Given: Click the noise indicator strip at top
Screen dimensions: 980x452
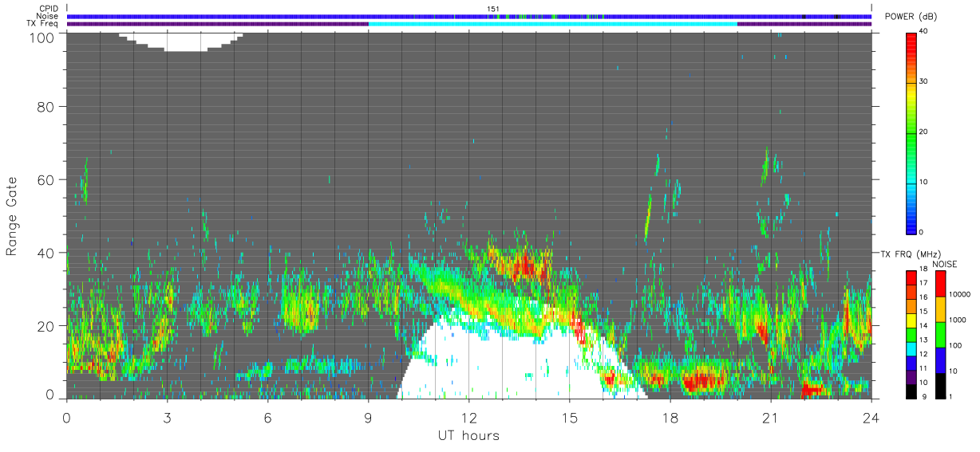Looking at the screenshot, I should (469, 17).
